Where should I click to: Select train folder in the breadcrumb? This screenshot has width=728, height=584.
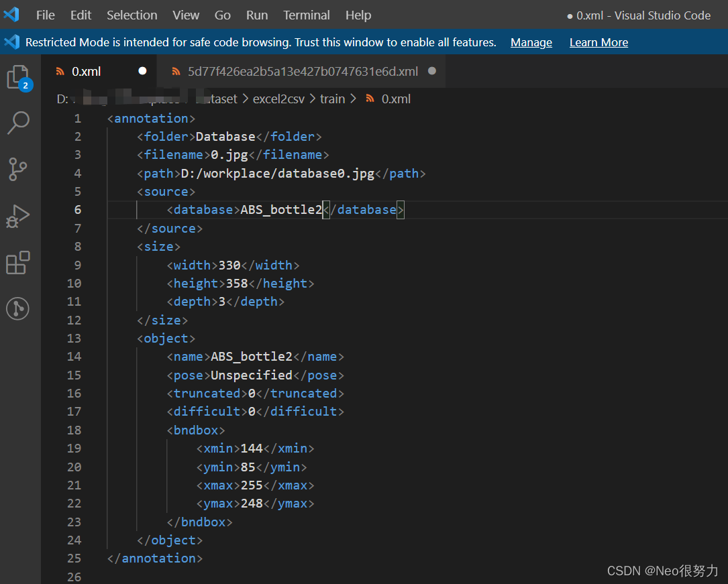[332, 99]
